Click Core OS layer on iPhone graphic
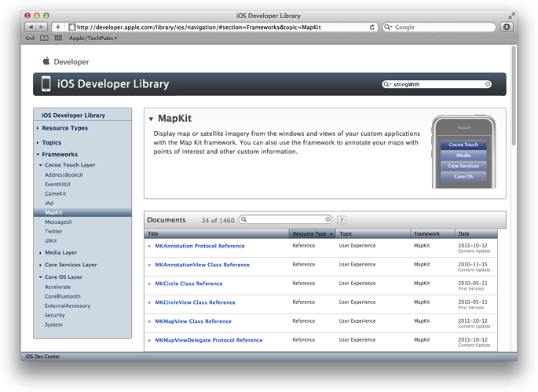The width and height of the screenshot is (538, 392). [x=463, y=177]
